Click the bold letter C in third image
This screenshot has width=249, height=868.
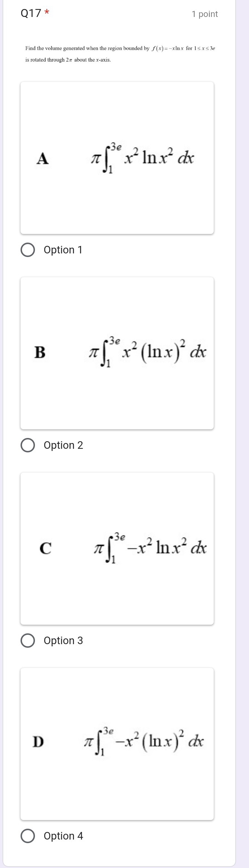point(45,548)
